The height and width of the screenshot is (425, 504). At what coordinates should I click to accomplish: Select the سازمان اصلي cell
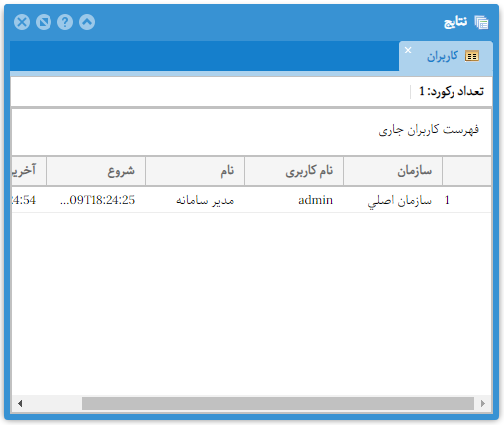393,200
